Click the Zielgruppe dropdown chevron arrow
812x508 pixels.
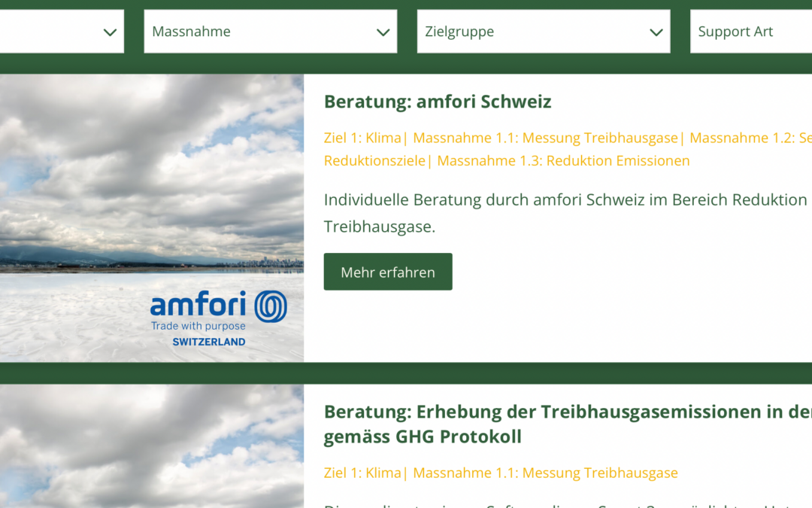tap(656, 32)
